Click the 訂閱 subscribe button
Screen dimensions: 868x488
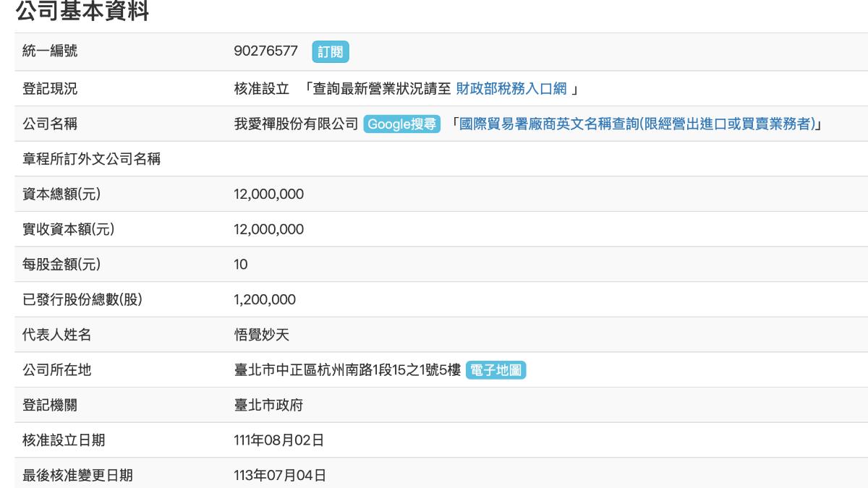[331, 52]
